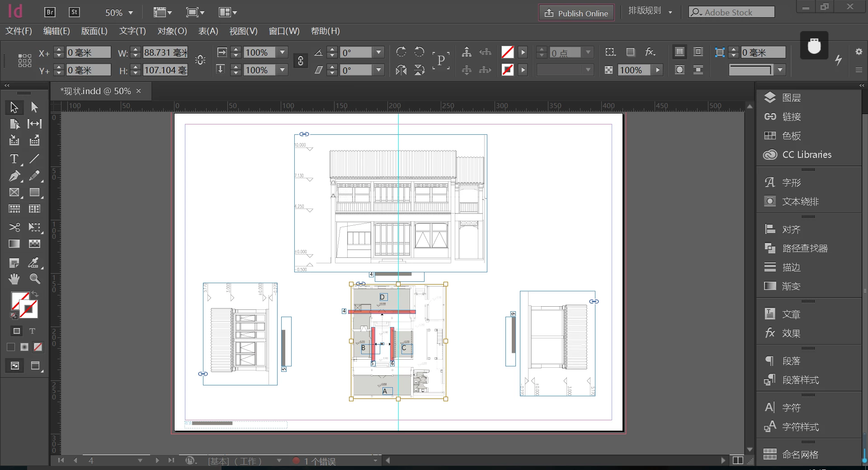Viewport: 868px width, 470px height.
Task: Select the Pencil tool
Action: (34, 176)
